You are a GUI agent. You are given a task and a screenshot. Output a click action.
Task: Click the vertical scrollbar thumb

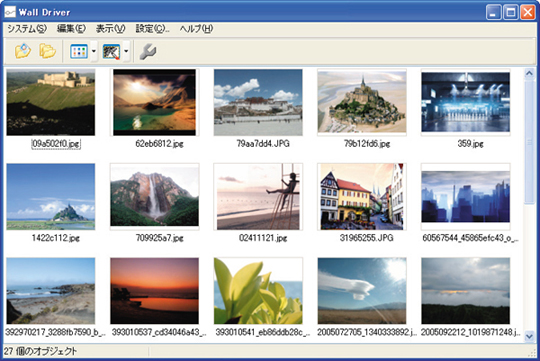pos(529,142)
